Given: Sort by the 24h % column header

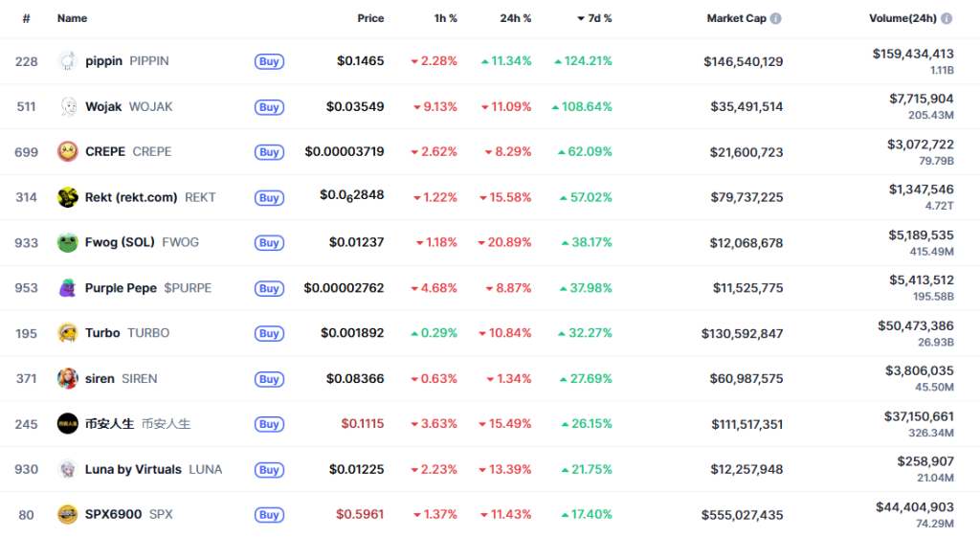Looking at the screenshot, I should (515, 18).
